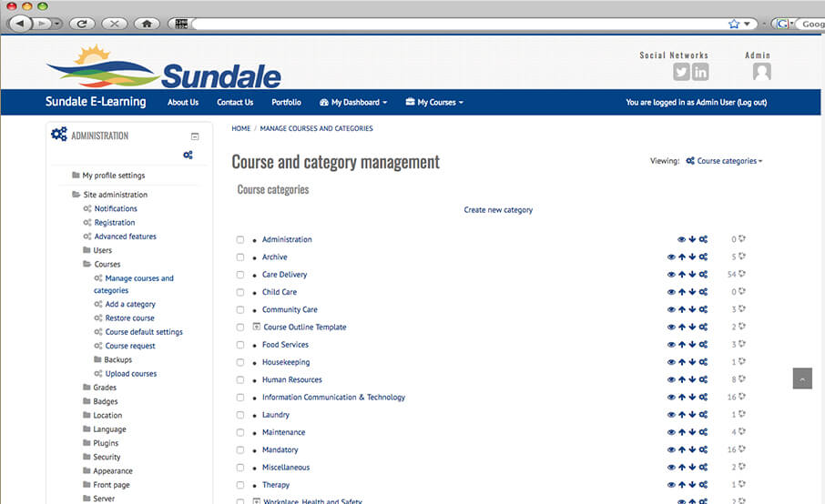Move Archive category up
This screenshot has width=825, height=504.
point(682,257)
